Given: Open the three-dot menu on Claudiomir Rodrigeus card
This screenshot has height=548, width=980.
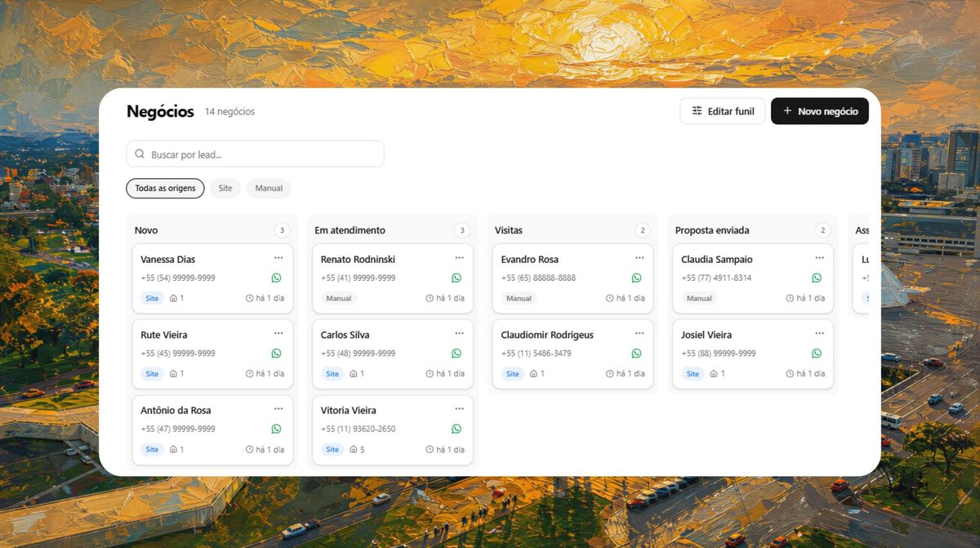Looking at the screenshot, I should point(639,333).
